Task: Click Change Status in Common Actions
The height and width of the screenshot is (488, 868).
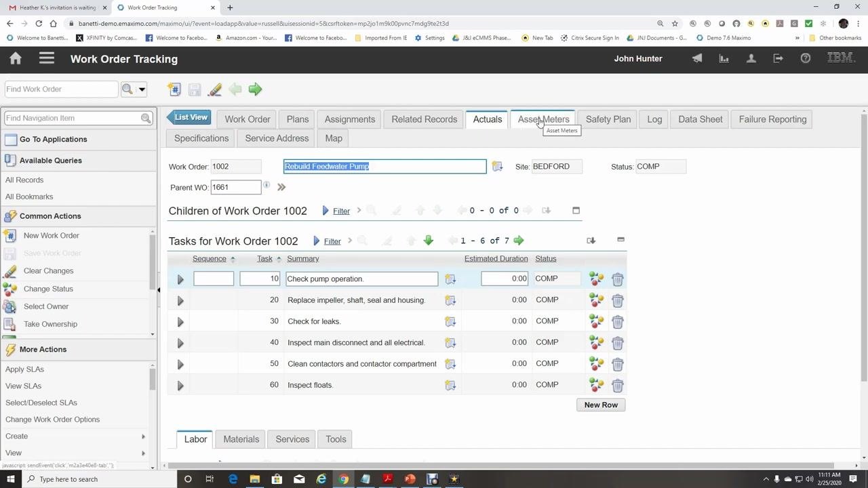Action: point(48,289)
